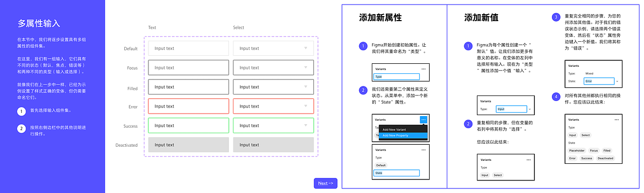Expand the Default row Select dropdown arrow

[x=305, y=48]
